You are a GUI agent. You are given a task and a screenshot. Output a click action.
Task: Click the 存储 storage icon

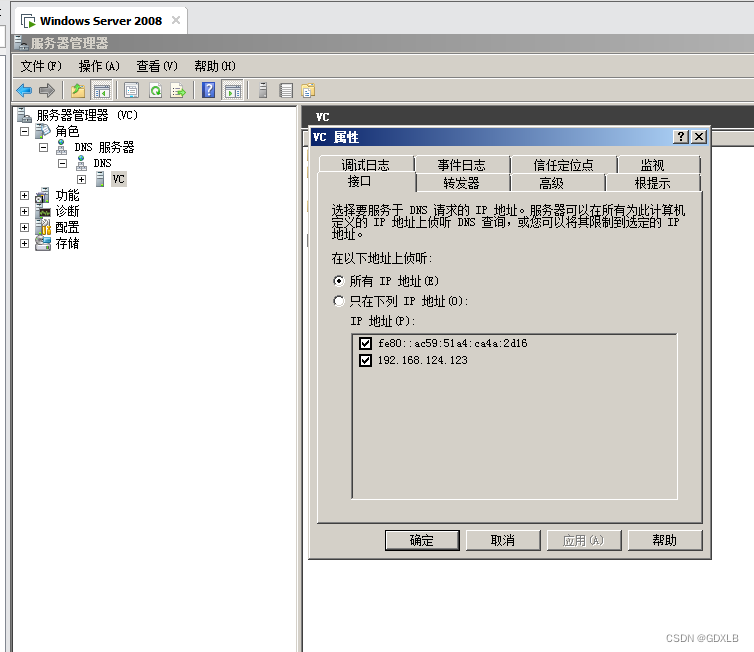[x=43, y=243]
